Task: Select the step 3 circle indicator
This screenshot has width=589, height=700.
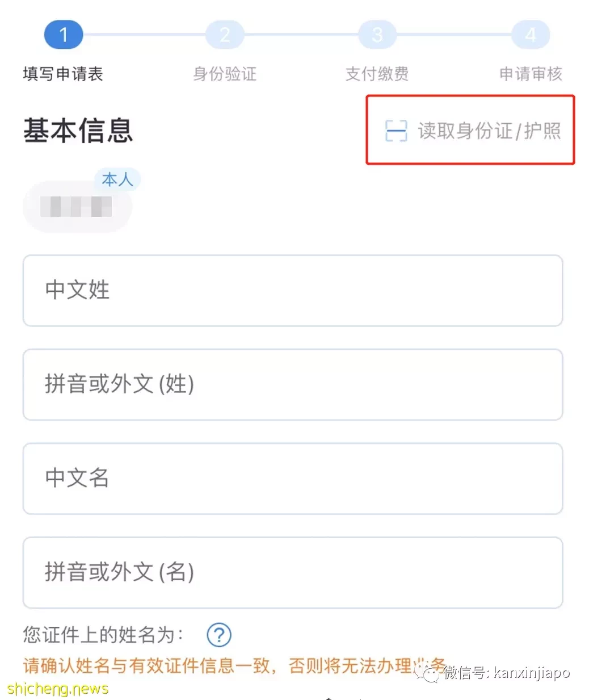Action: [377, 35]
